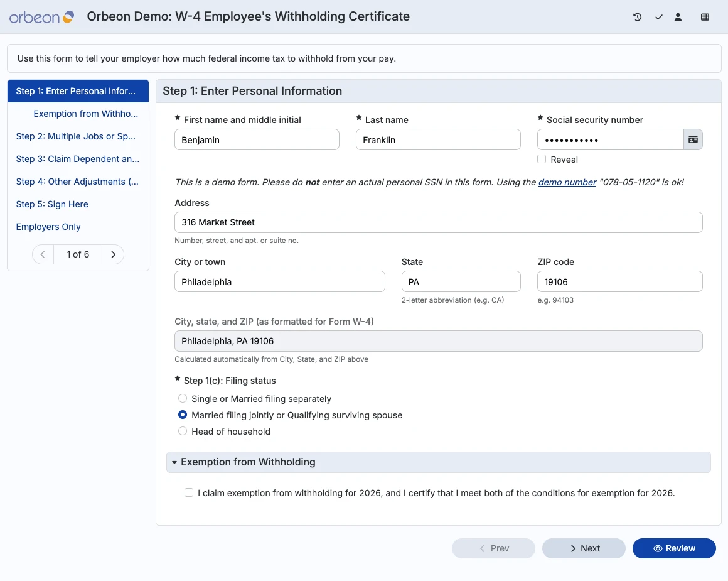Go to previous page using pager left chevron
This screenshot has width=728, height=581.
click(x=43, y=254)
